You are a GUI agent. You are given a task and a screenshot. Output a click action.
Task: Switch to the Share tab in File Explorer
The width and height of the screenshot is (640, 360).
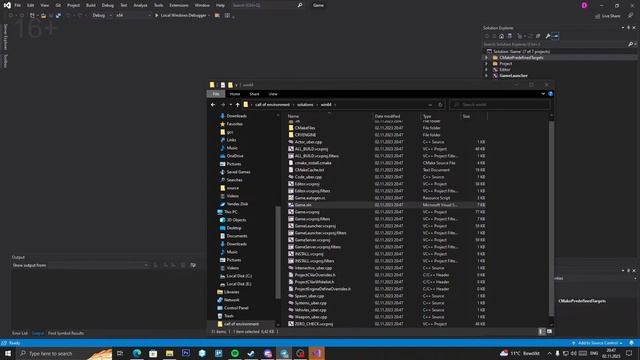pos(254,94)
